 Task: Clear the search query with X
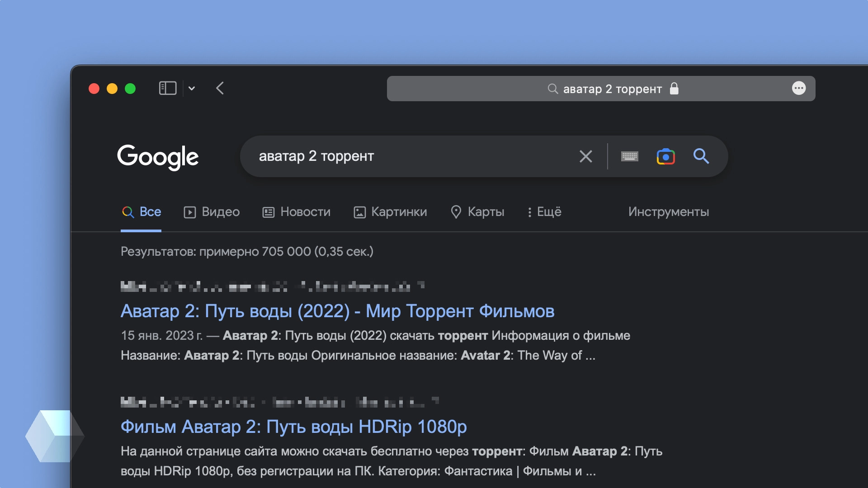[586, 156]
